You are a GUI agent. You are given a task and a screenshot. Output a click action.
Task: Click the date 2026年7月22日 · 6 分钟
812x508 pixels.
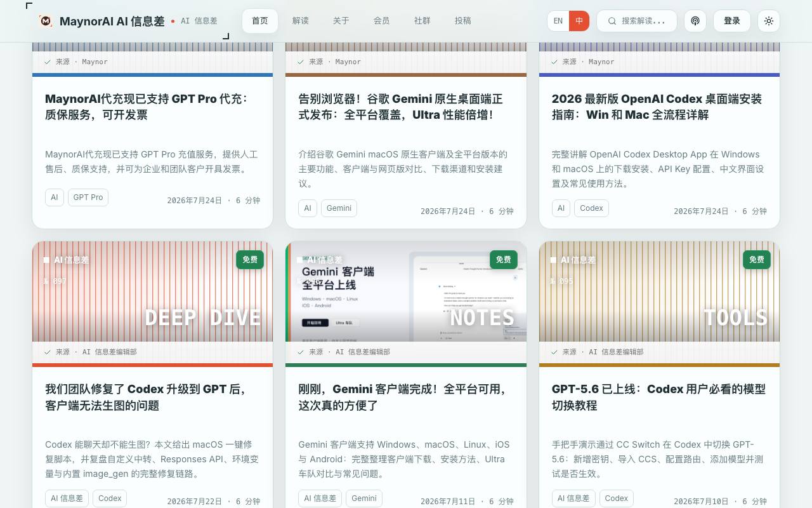point(214,501)
